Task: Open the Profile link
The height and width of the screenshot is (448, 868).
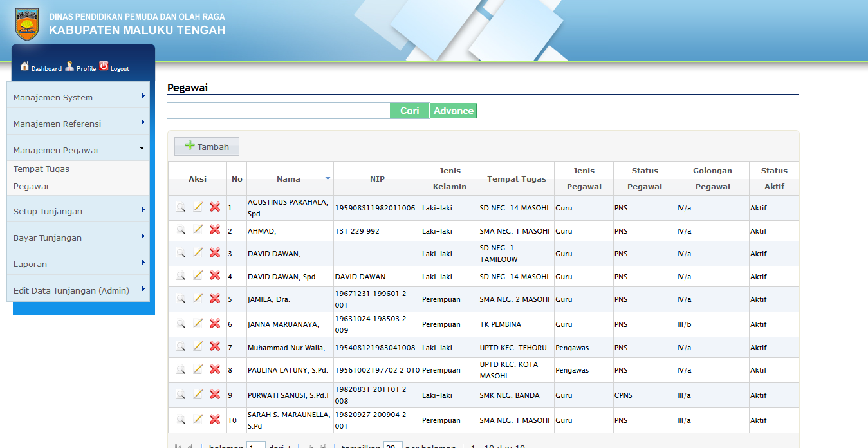Action: coord(80,67)
